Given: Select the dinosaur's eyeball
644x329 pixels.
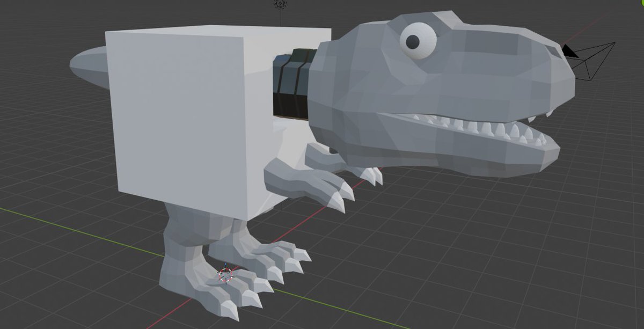Looking at the screenshot, I should pos(418,40).
